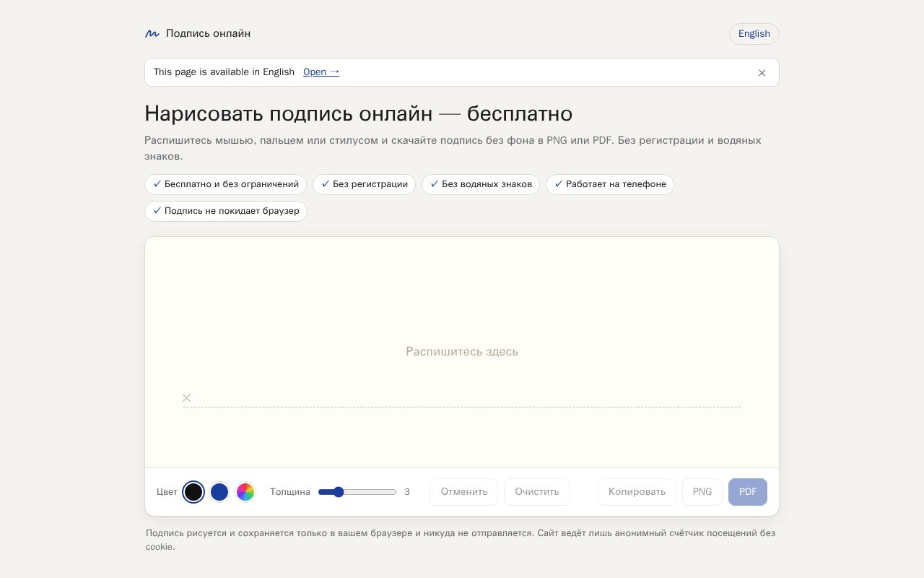924x578 pixels.
Task: Download the signature as PDF
Action: point(748,492)
